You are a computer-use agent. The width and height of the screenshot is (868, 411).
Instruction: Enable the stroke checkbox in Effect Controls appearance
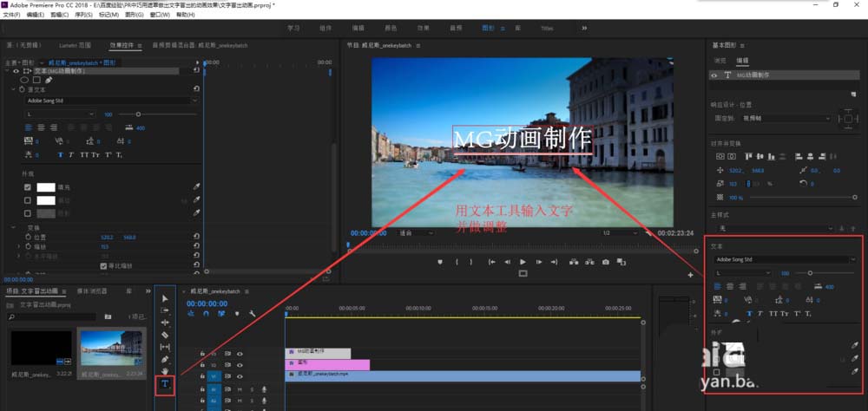(x=28, y=200)
